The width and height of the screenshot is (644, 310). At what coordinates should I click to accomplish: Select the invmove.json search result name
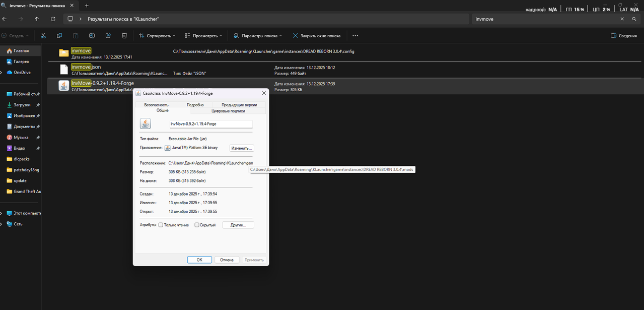click(86, 67)
